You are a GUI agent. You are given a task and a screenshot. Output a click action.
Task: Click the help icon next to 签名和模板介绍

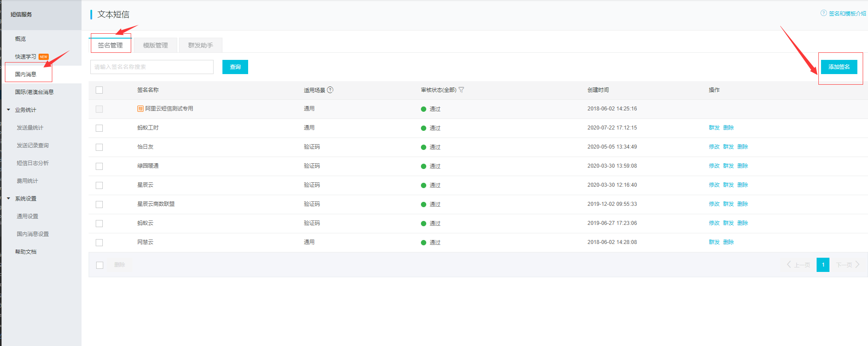click(x=824, y=13)
